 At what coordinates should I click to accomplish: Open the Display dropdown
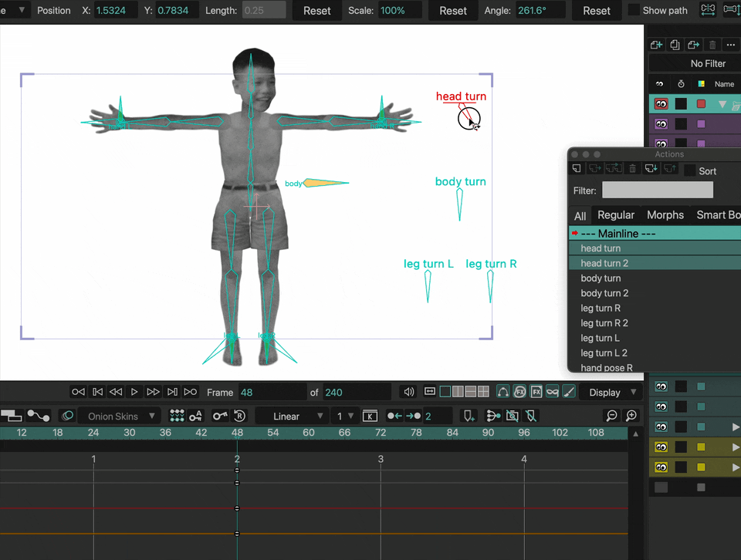[610, 393]
